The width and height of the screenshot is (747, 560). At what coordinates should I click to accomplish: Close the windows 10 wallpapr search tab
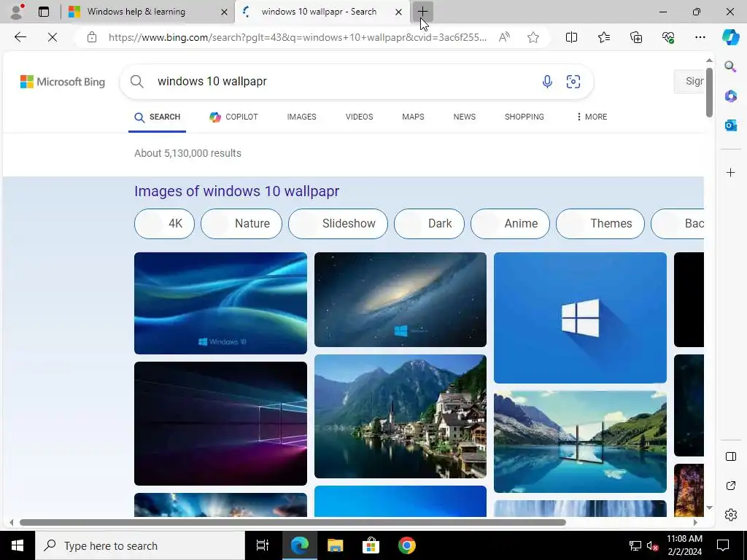[399, 12]
